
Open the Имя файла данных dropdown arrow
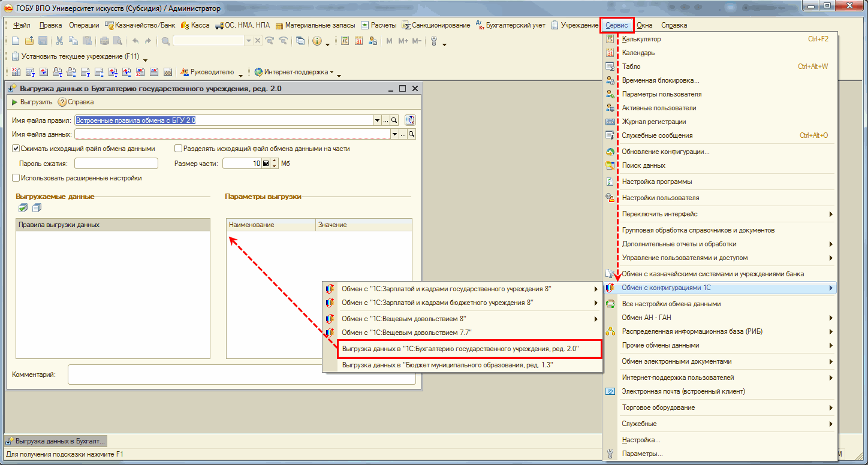point(394,134)
